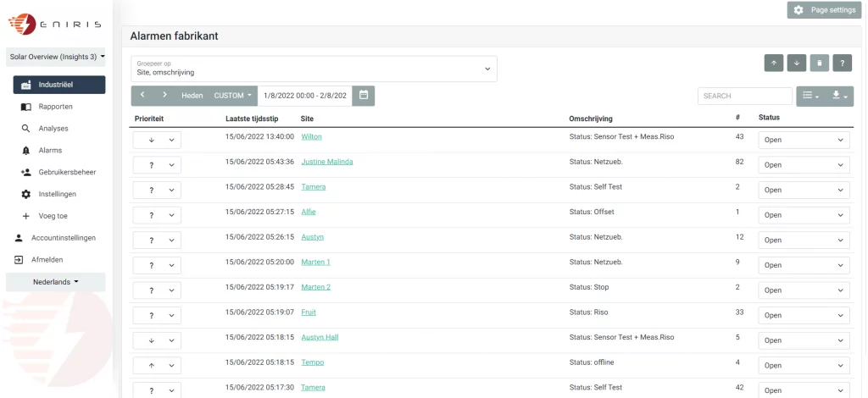Click the down-arrow button above the search box
868x398 pixels.
click(x=797, y=63)
